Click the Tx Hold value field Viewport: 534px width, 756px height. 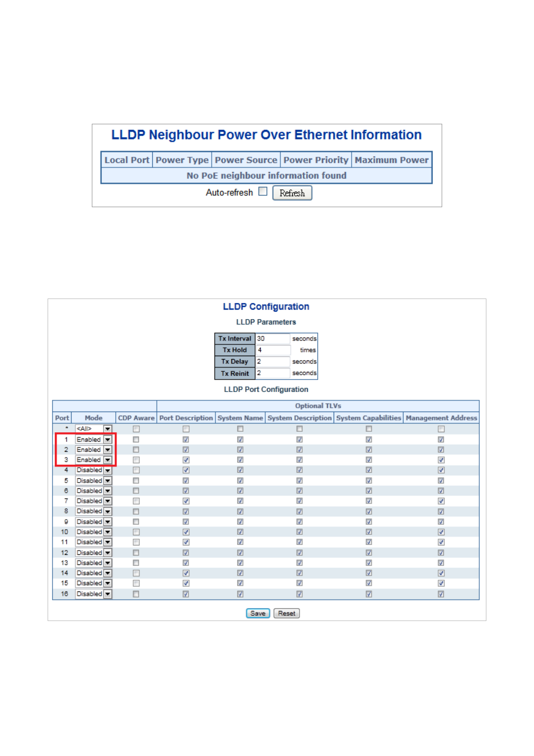tap(273, 350)
